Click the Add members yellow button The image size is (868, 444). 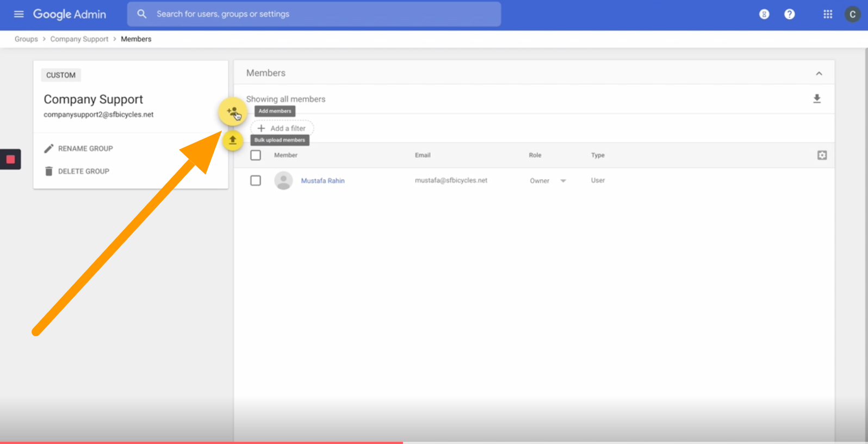tap(232, 112)
